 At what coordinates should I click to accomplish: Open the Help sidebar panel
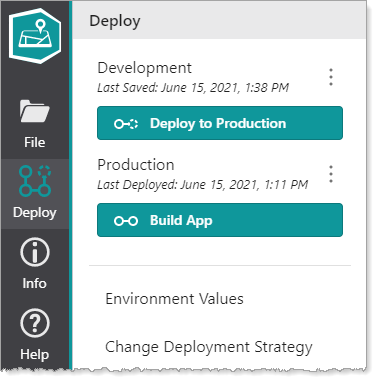pyautogui.click(x=35, y=334)
